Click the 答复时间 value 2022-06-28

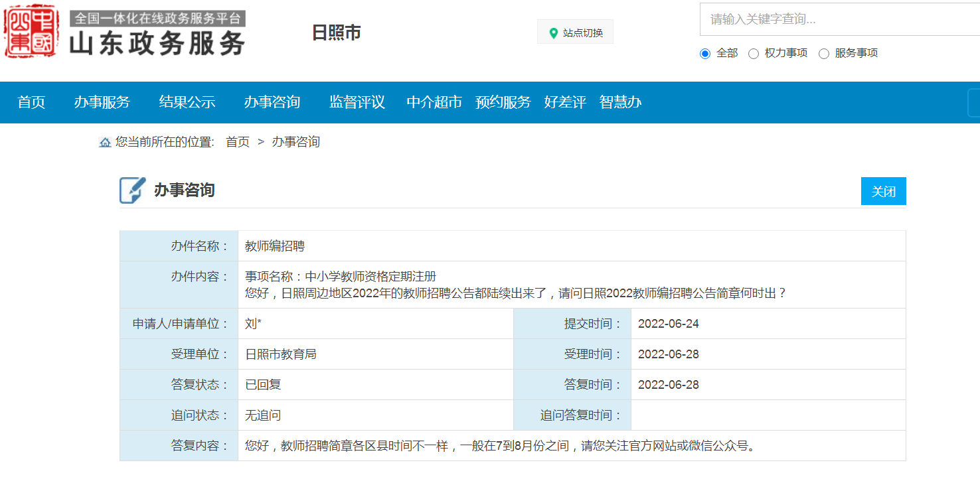pos(669,385)
